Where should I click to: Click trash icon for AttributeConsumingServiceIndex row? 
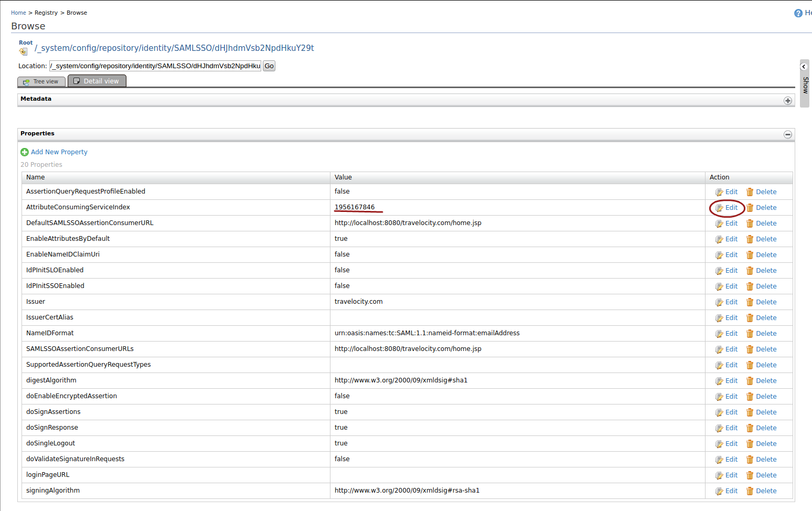750,208
